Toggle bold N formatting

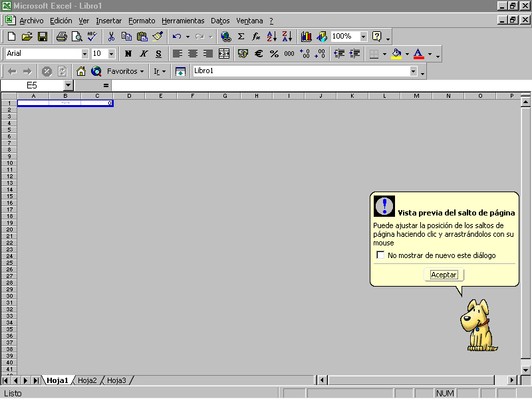pos(128,54)
